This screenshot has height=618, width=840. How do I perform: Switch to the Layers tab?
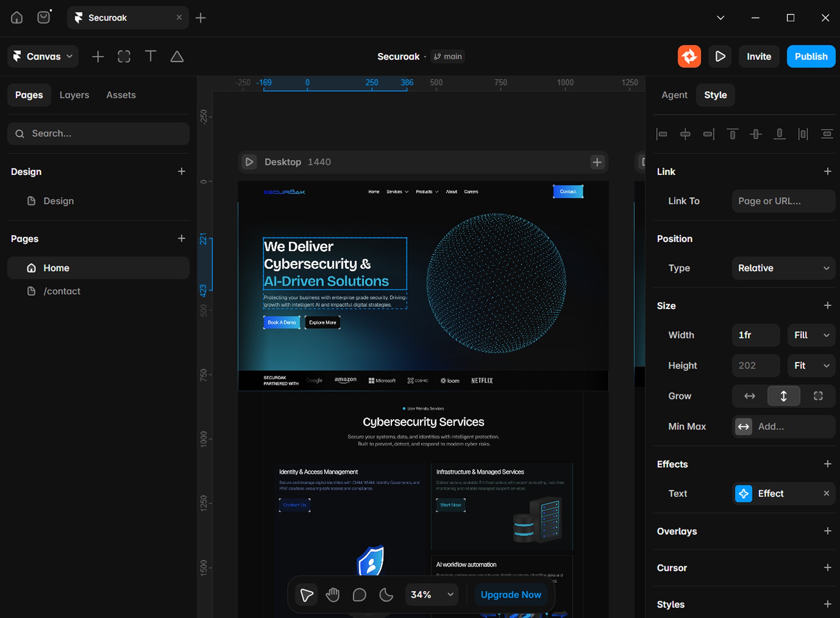click(74, 95)
